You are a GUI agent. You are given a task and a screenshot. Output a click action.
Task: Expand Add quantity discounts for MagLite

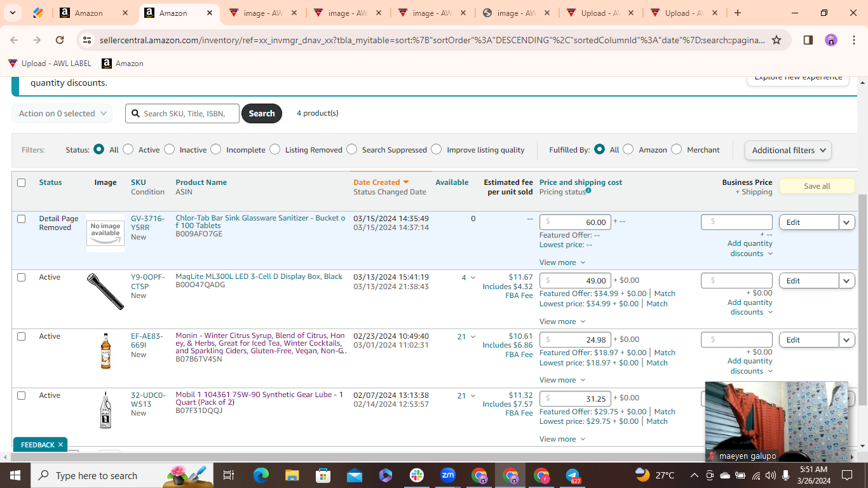[x=750, y=307]
